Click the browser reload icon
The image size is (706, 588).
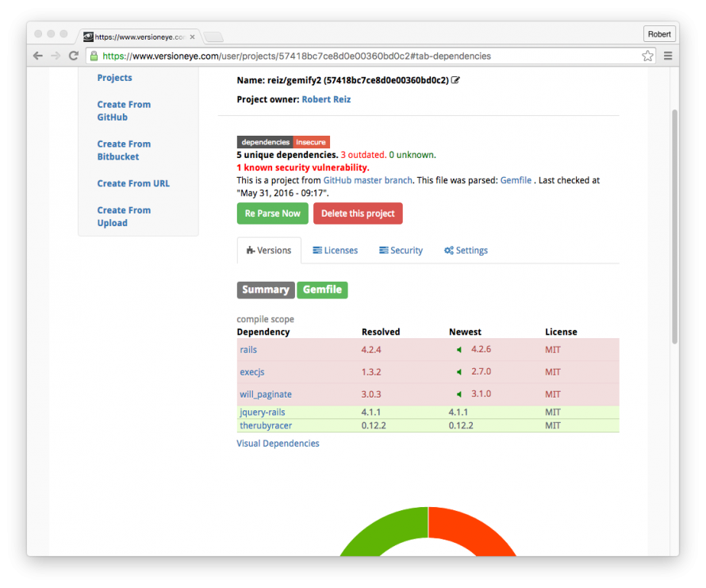74,56
